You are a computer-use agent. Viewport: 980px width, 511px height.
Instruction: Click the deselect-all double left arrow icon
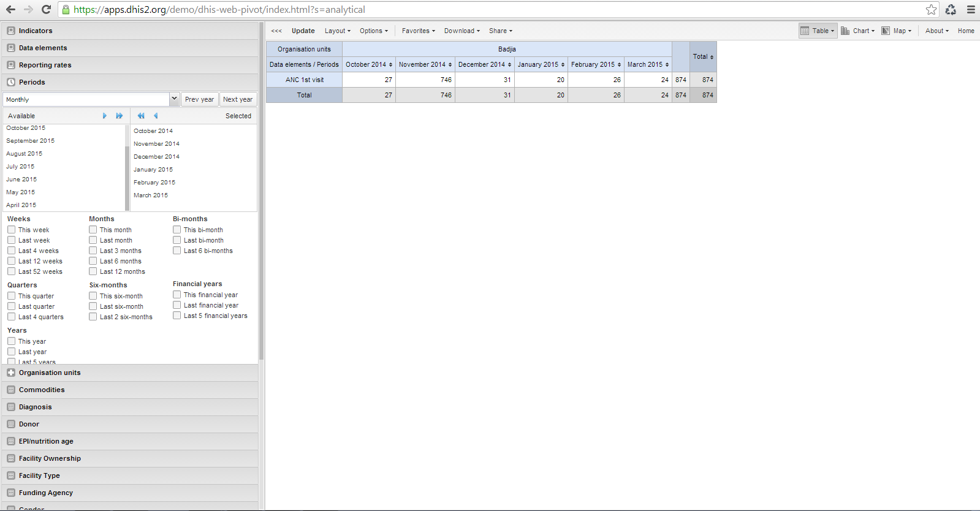141,116
